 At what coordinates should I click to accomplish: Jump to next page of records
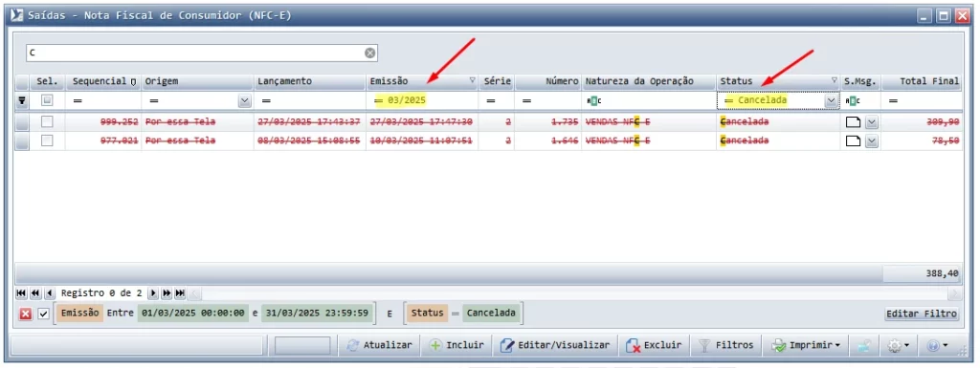[x=167, y=293]
